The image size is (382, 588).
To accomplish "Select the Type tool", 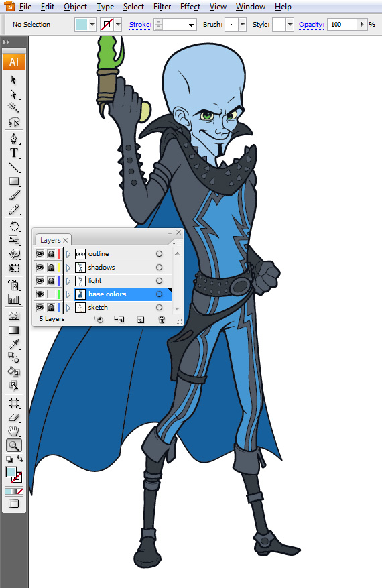I will coord(14,153).
